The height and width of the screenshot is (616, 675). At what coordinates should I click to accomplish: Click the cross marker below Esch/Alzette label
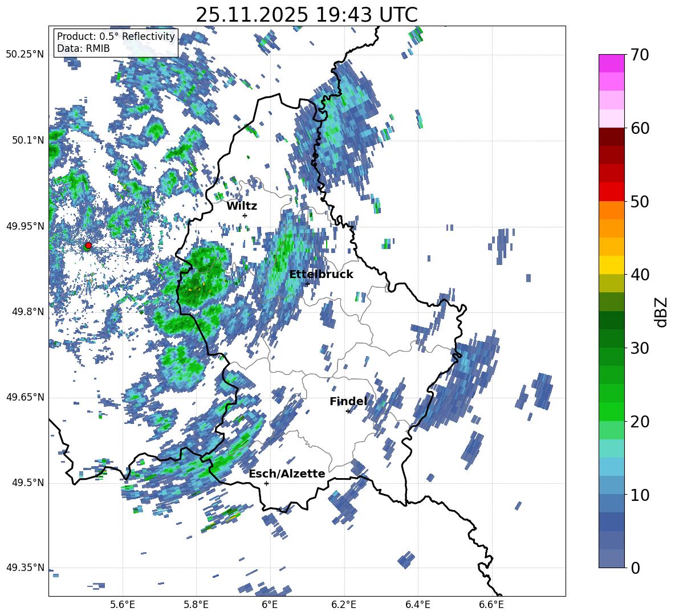click(266, 483)
